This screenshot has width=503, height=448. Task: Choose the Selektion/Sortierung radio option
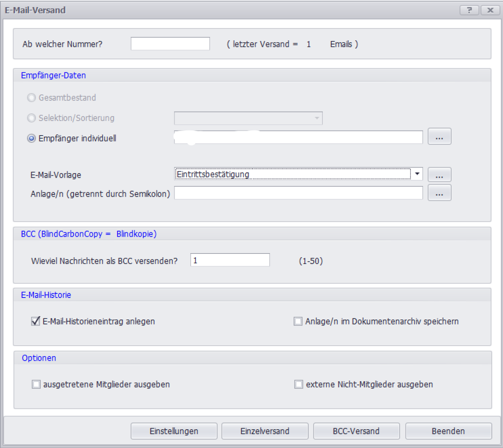[x=32, y=118]
